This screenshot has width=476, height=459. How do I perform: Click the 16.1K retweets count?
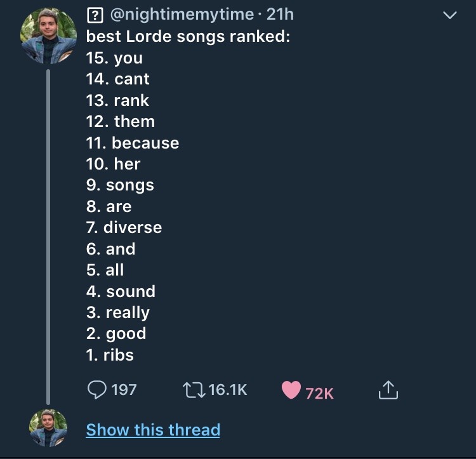tap(227, 389)
